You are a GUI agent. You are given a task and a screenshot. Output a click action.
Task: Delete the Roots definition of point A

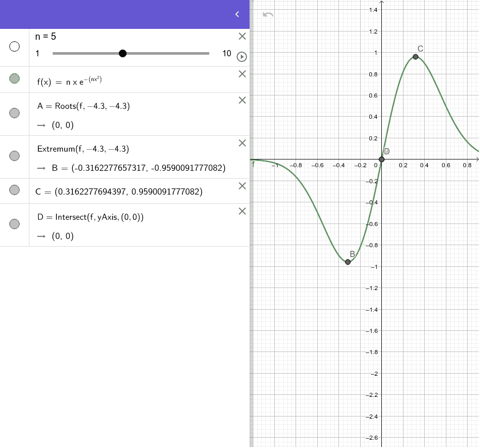click(x=241, y=100)
